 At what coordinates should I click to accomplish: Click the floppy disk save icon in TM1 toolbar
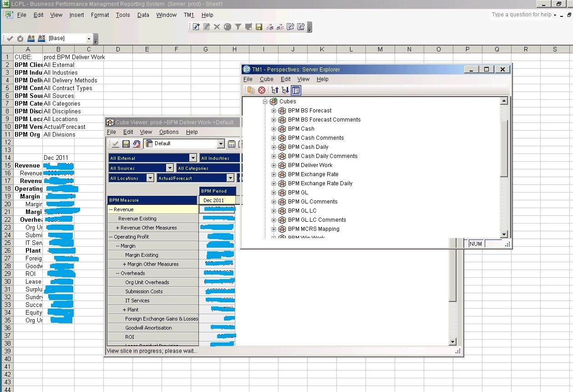(259, 27)
